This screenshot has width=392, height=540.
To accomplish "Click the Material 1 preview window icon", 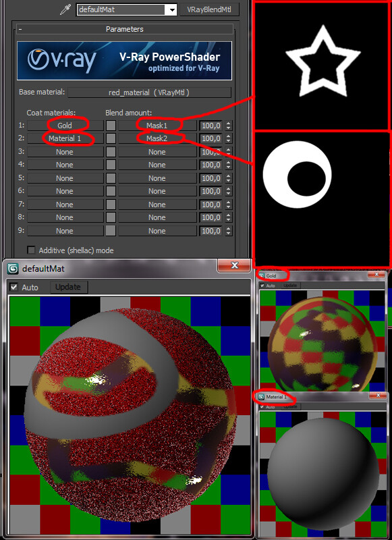I will [x=262, y=397].
